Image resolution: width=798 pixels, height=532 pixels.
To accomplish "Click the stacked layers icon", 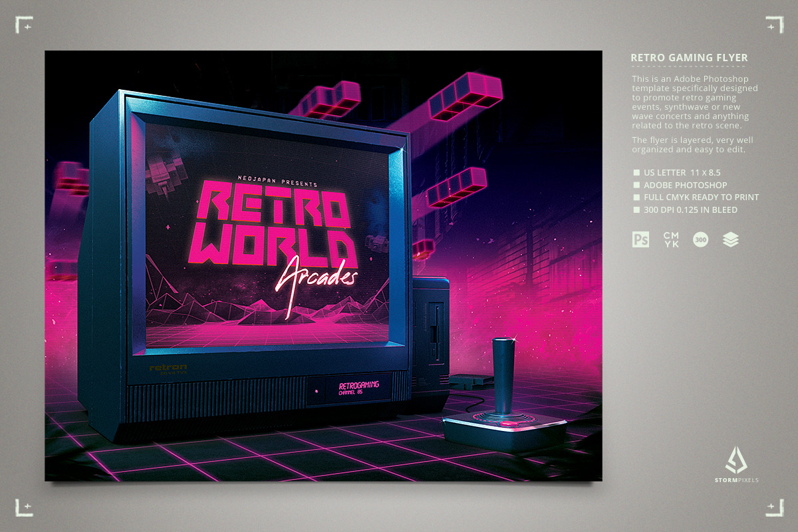I will [730, 239].
